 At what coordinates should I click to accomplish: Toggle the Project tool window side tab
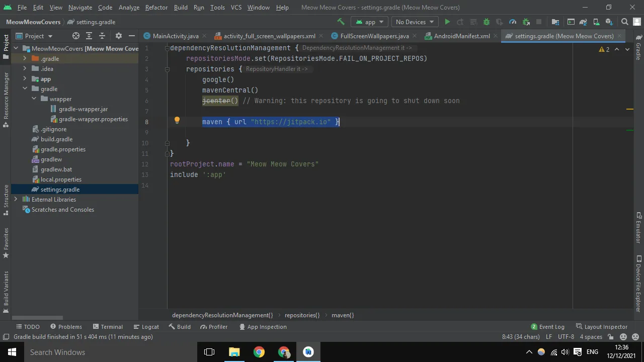pyautogui.click(x=6, y=47)
